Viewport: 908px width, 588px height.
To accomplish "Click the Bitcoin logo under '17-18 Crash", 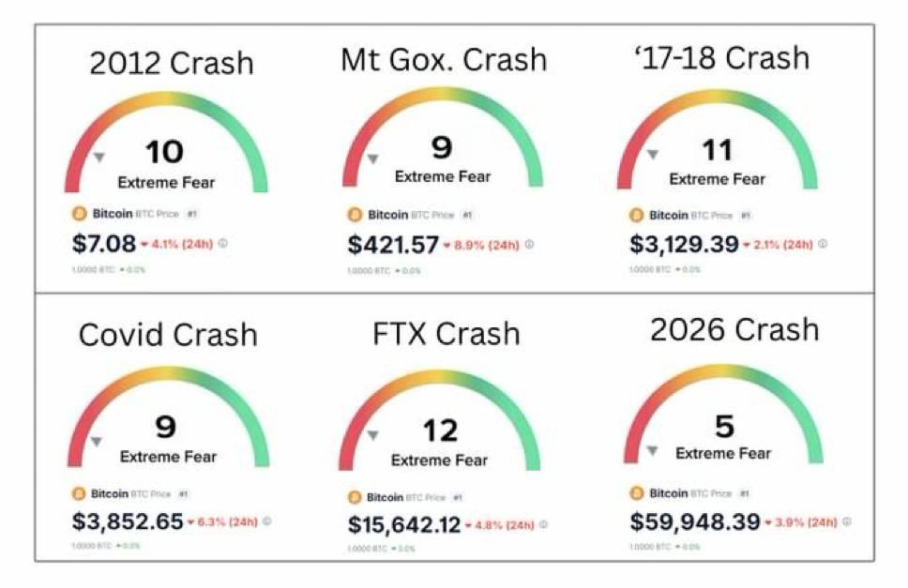I will (636, 216).
